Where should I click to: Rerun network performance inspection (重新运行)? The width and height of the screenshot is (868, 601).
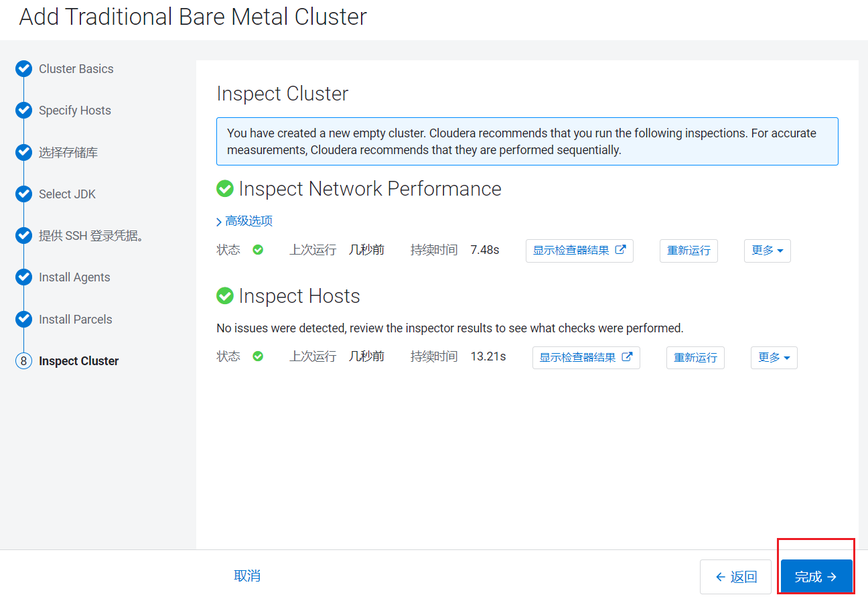click(689, 251)
